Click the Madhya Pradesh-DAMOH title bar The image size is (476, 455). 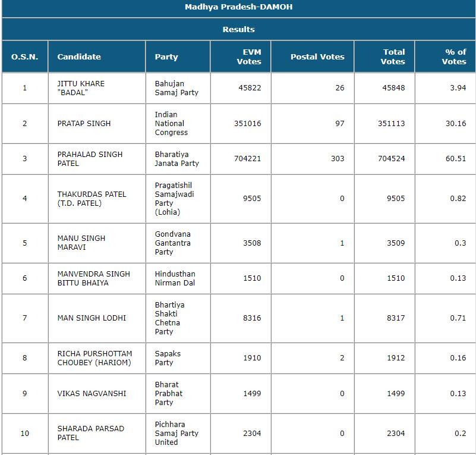point(238,7)
